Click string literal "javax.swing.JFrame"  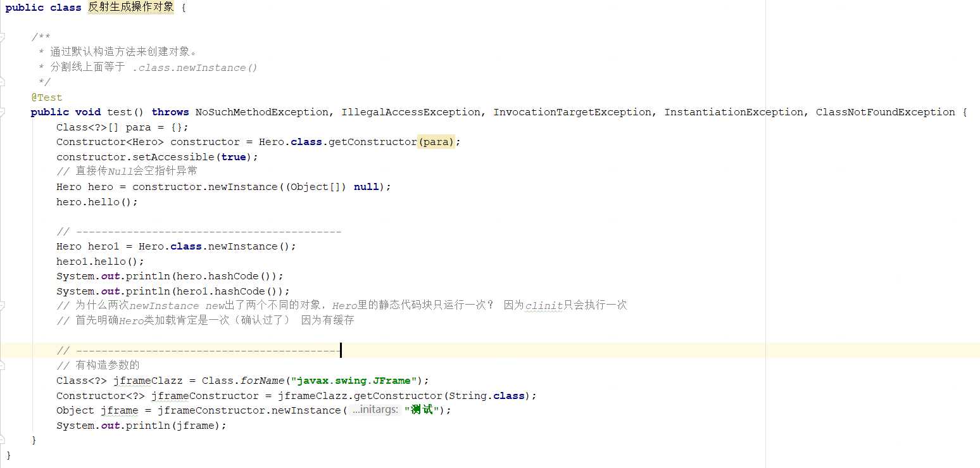coord(354,380)
